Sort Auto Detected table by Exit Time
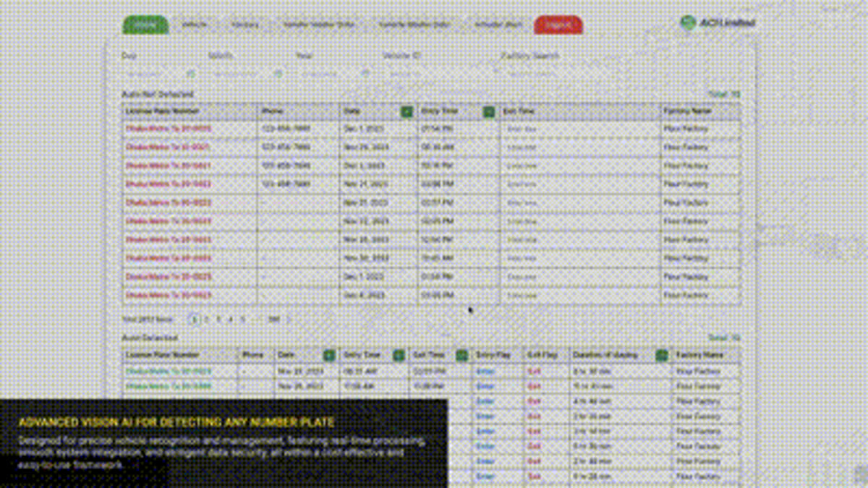868x488 pixels. coord(461,355)
